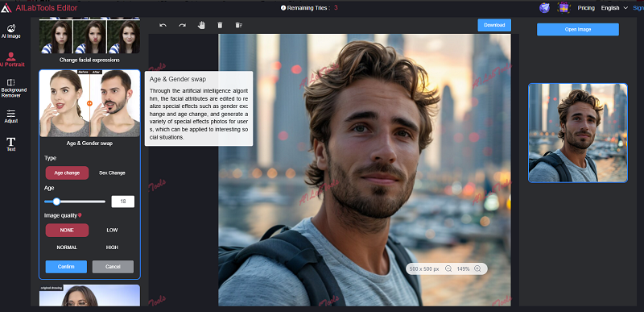Zoom in with the plus magnifier
The height and width of the screenshot is (312, 644).
(x=477, y=268)
